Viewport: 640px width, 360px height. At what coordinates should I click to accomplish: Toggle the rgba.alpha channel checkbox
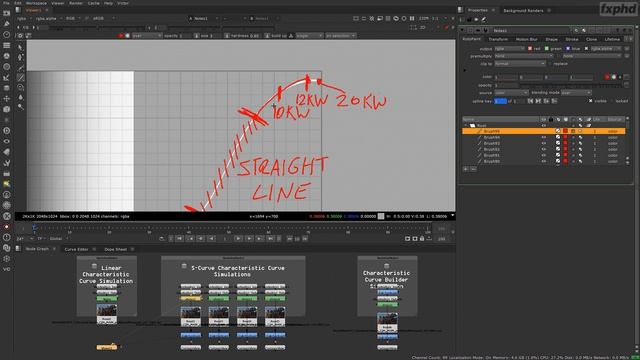pyautogui.click(x=587, y=49)
